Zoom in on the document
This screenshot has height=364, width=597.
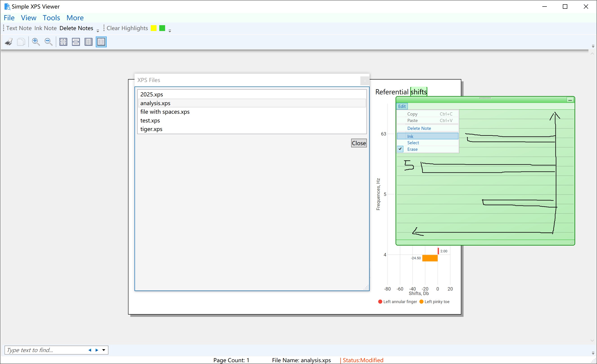click(x=36, y=42)
